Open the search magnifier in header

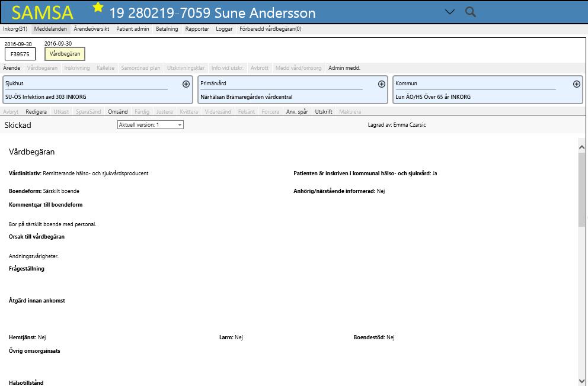click(x=470, y=12)
